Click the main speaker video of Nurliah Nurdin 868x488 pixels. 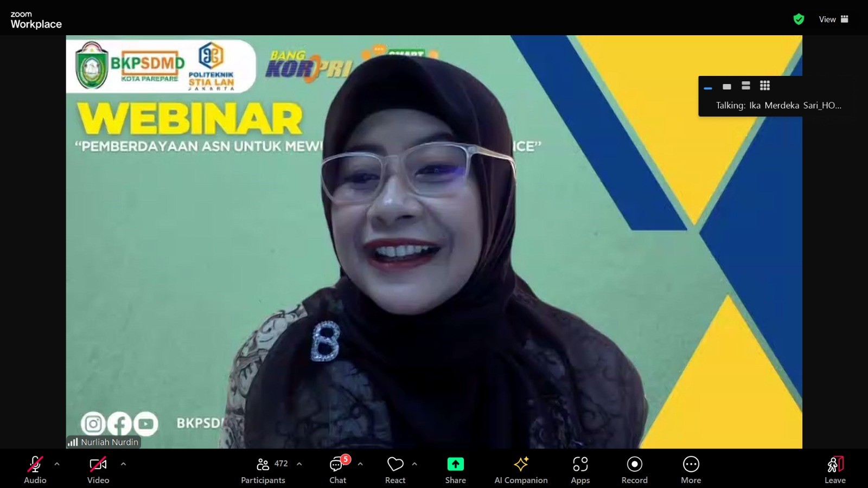434,242
